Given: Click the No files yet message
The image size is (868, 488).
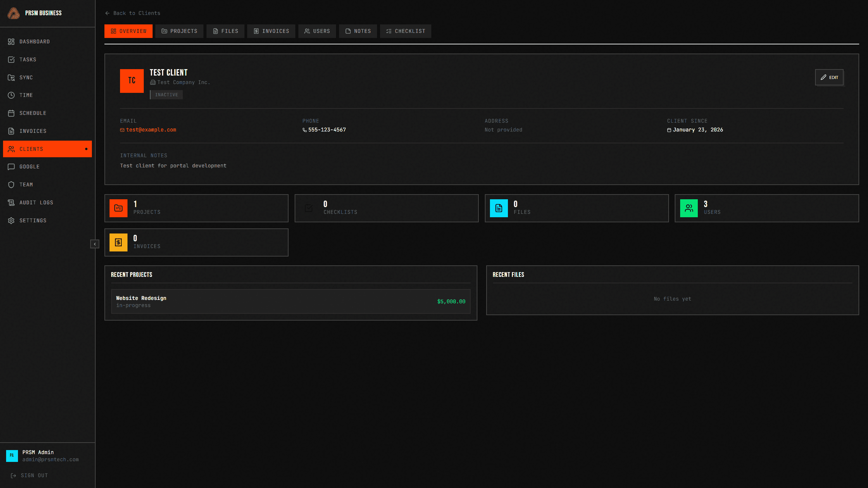Looking at the screenshot, I should pos(673,299).
